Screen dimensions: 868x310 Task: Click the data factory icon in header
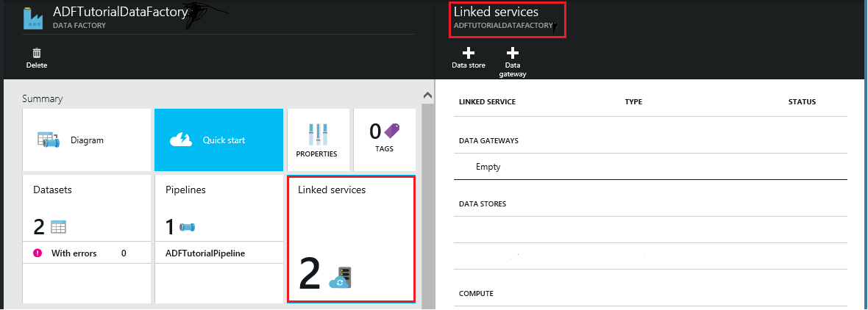tap(33, 18)
